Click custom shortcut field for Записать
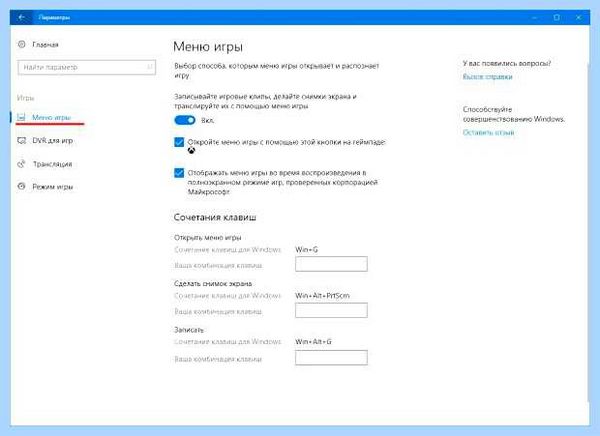 pos(331,358)
